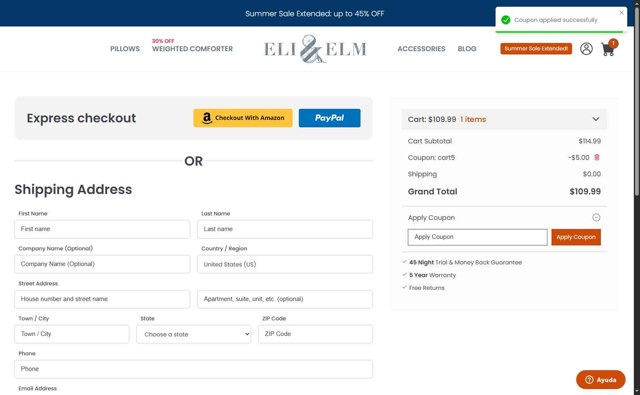
Task: Click the 'Apply Coupon' section heading
Action: [x=431, y=218]
